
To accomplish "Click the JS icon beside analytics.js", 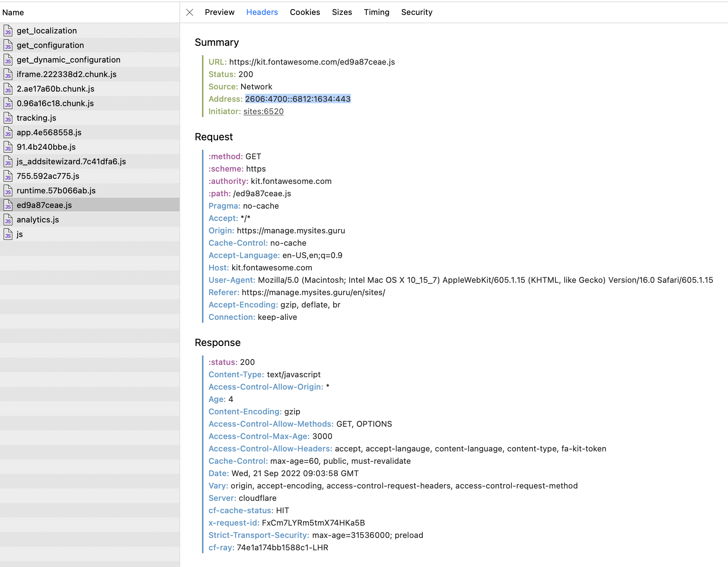I will pyautogui.click(x=8, y=220).
